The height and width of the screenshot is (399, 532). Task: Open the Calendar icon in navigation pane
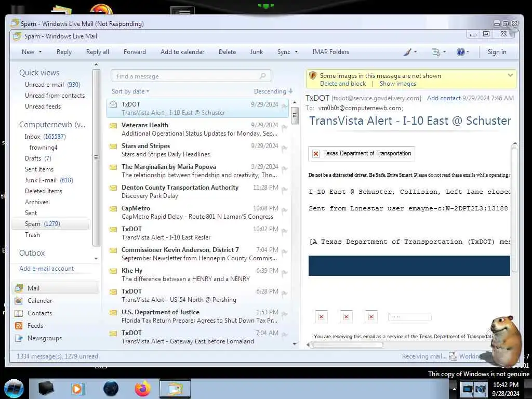click(19, 301)
